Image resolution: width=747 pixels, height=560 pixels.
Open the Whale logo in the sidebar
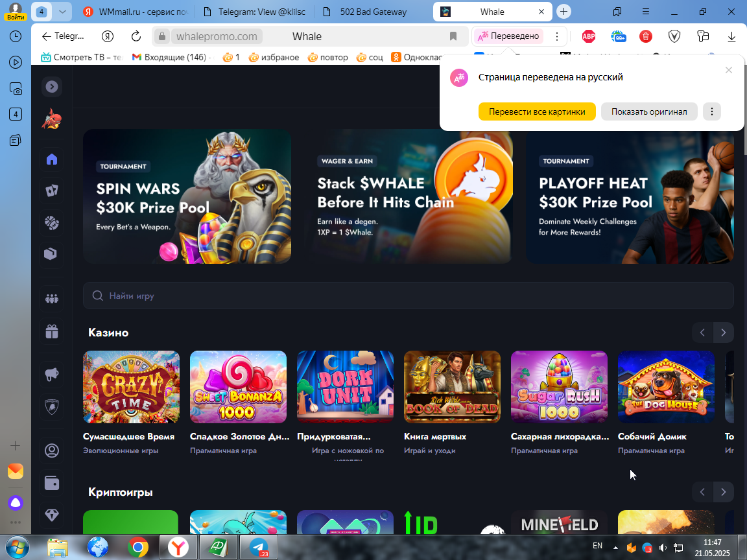[51, 119]
